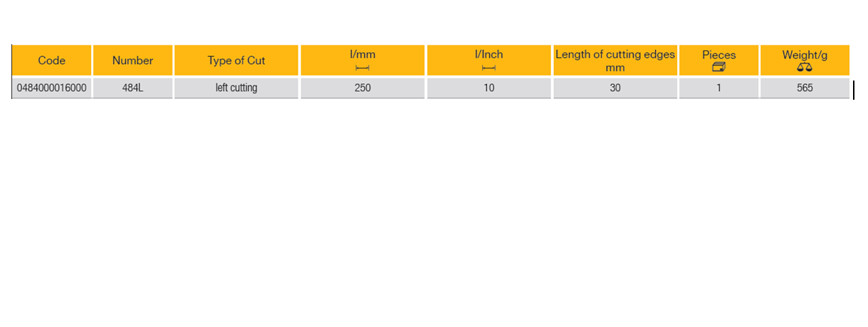Select the weight value 565
This screenshot has width=868, height=327.
pyautogui.click(x=805, y=88)
